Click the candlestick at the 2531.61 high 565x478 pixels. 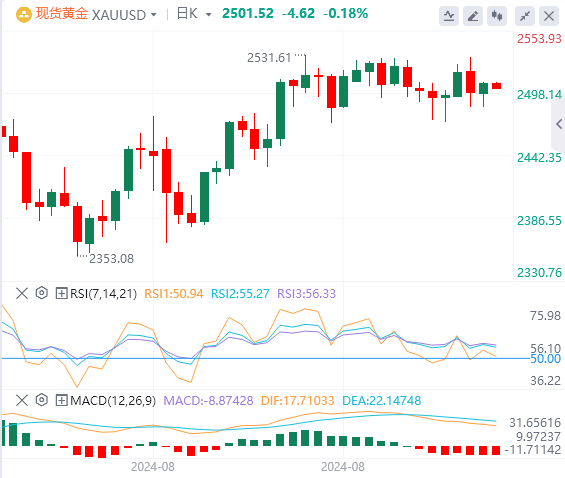point(306,74)
